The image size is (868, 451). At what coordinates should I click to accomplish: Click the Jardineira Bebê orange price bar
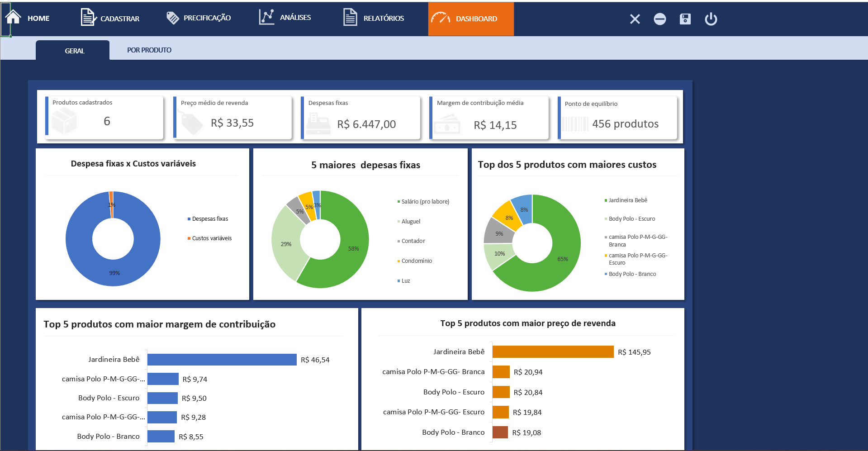[x=553, y=352]
